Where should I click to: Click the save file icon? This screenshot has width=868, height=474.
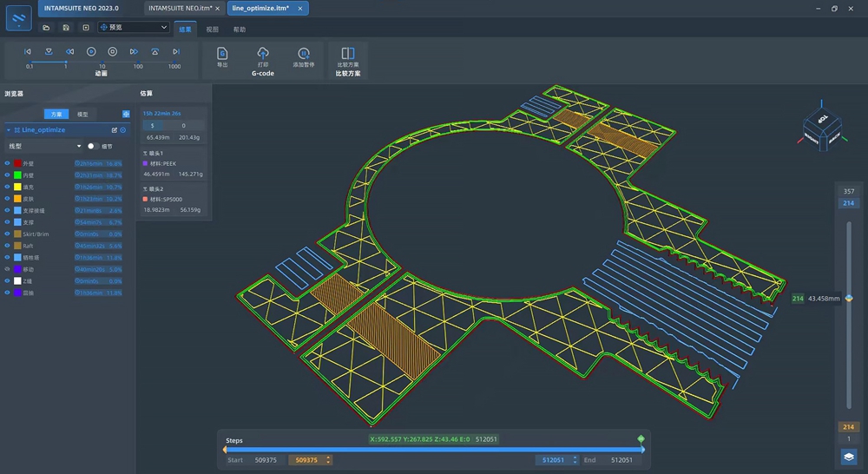click(66, 28)
